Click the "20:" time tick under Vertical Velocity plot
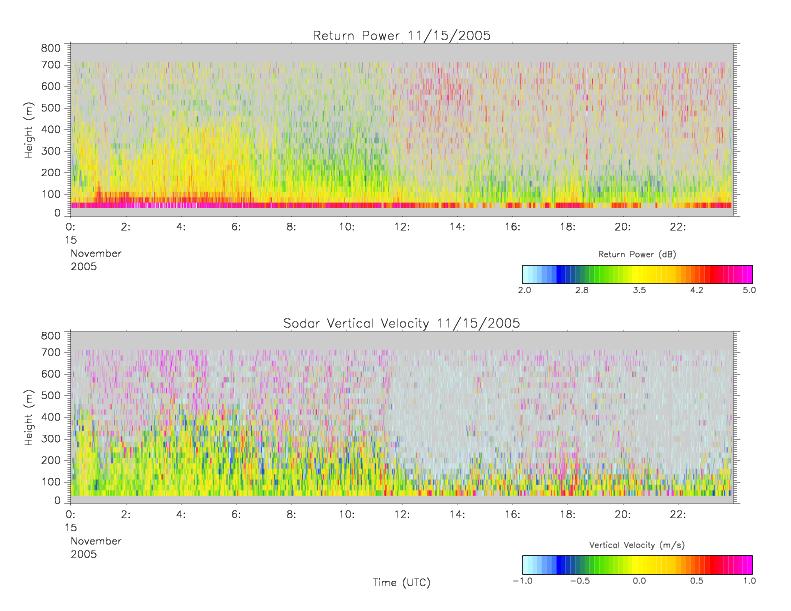 (x=623, y=515)
